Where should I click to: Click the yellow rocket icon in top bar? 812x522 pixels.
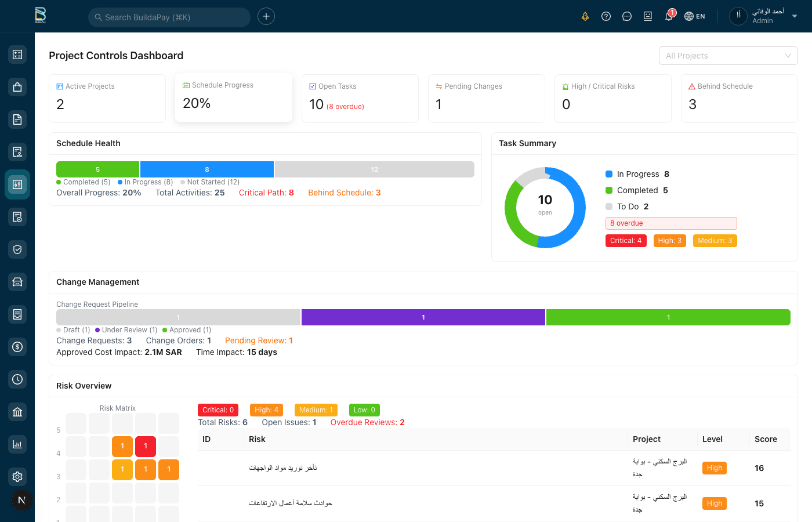click(x=585, y=16)
